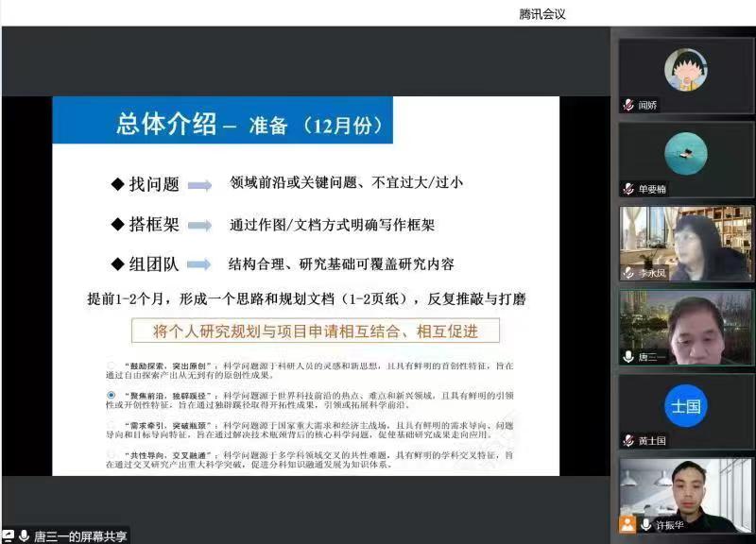Click the muted mic icon beside 黄士国

coord(628,440)
